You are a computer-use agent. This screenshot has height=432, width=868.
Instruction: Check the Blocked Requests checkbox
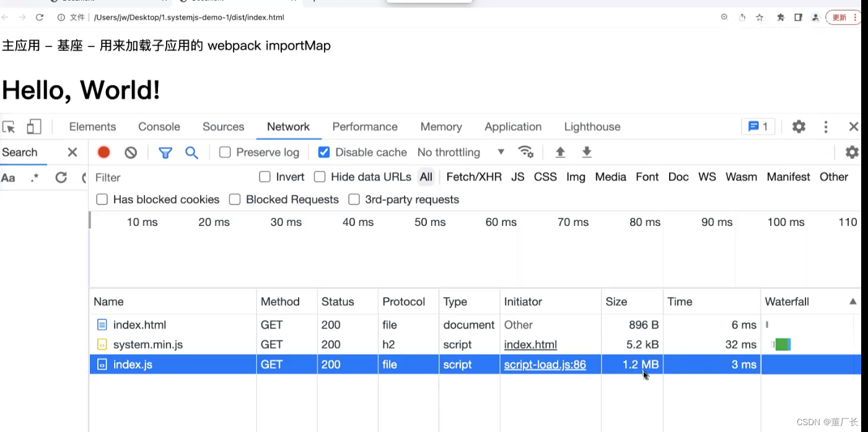pos(235,199)
